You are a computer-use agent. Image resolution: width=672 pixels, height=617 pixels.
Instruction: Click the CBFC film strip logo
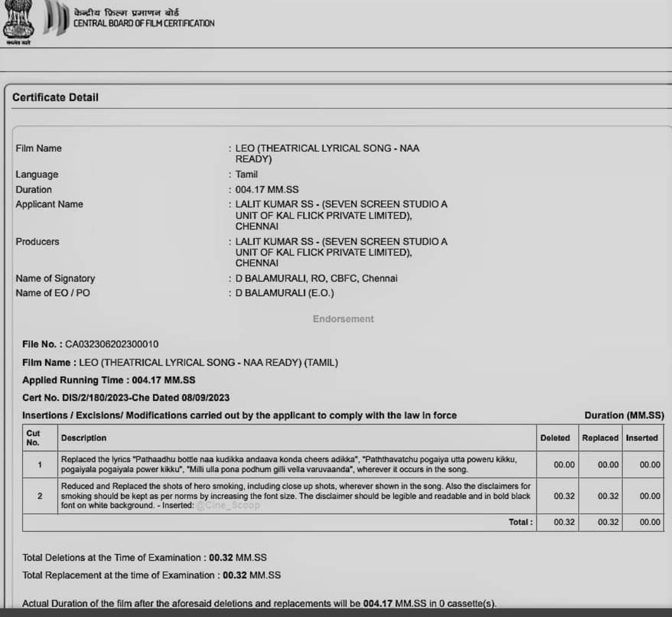(56, 18)
